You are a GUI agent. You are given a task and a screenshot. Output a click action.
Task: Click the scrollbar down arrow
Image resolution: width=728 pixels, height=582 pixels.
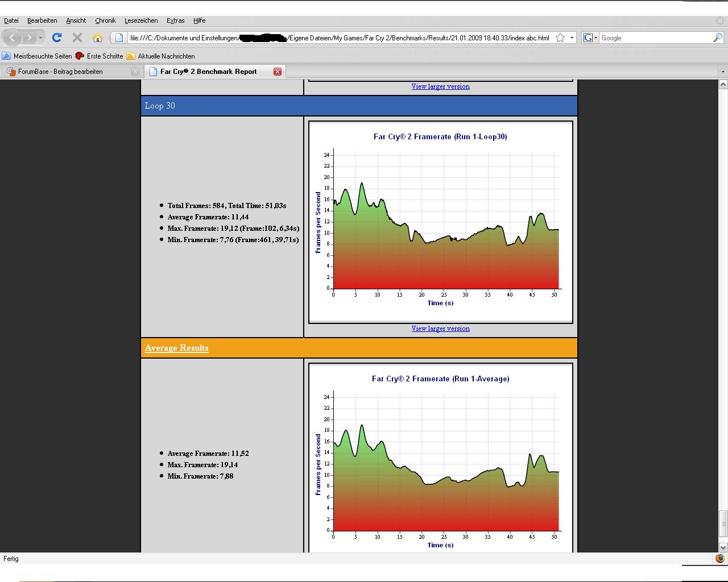pyautogui.click(x=723, y=547)
